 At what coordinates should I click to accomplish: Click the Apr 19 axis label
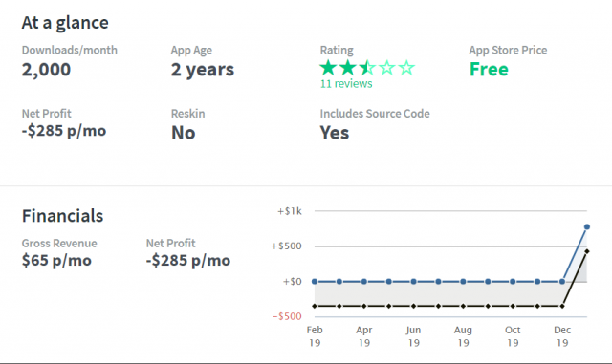pos(363,336)
